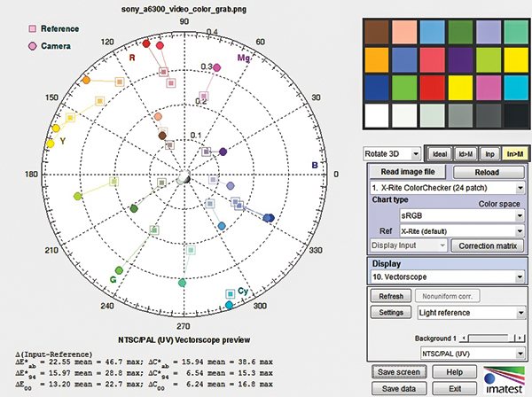Open the Ref X-Rite (default) dropdown

pos(462,231)
